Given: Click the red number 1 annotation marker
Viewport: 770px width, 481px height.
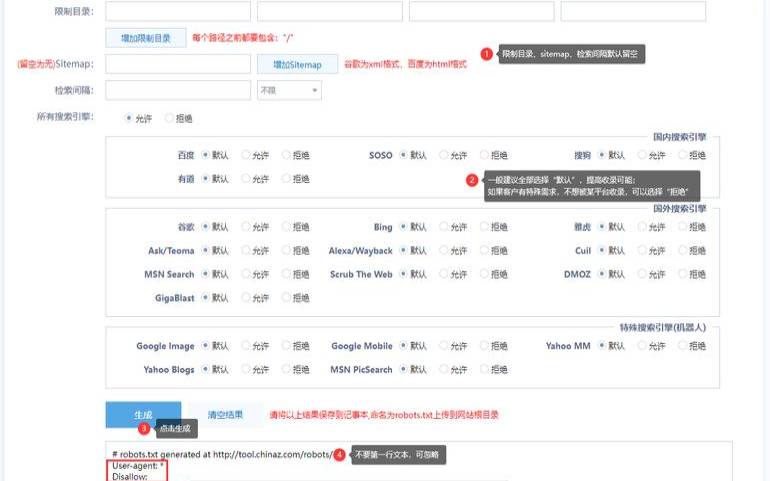Looking at the screenshot, I should pos(487,54).
